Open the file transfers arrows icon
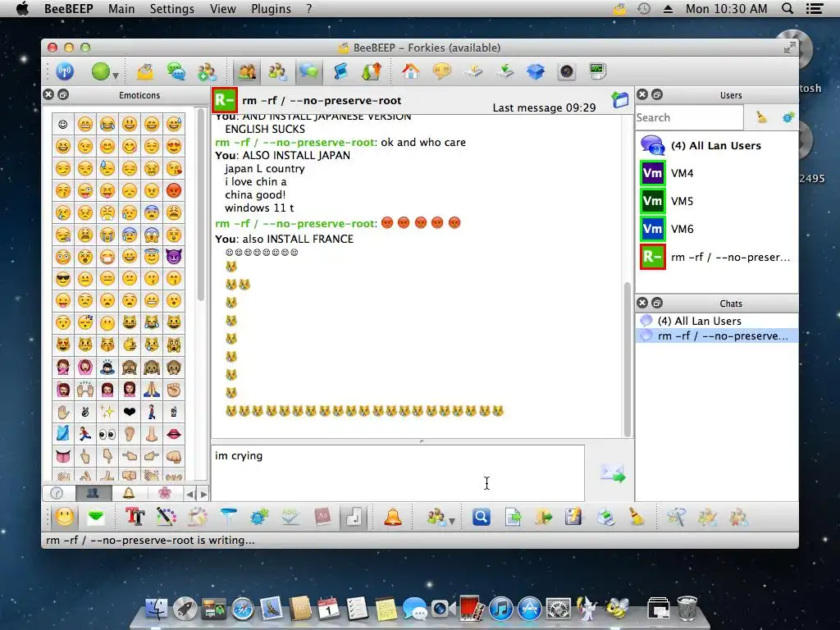The width and height of the screenshot is (840, 630). 372,71
